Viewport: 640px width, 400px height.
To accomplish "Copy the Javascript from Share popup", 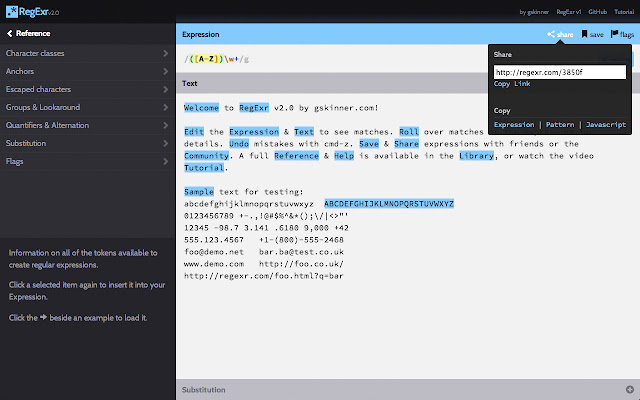I will [x=606, y=125].
